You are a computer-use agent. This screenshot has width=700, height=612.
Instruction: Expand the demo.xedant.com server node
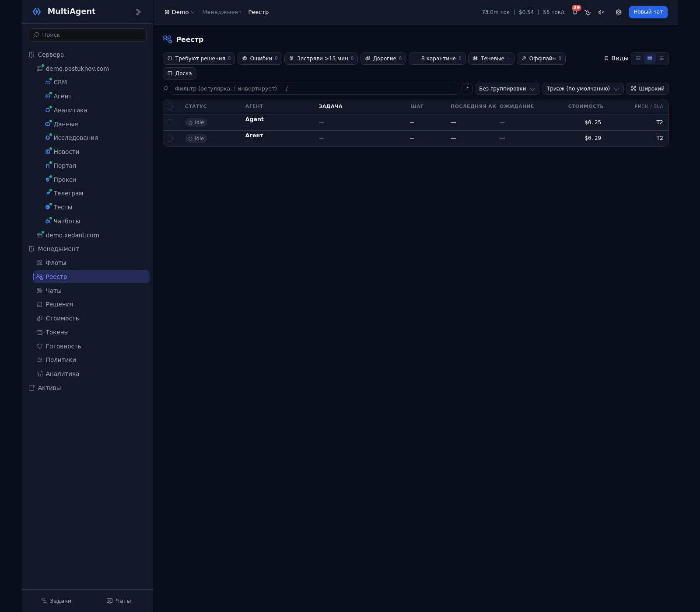tap(91, 235)
